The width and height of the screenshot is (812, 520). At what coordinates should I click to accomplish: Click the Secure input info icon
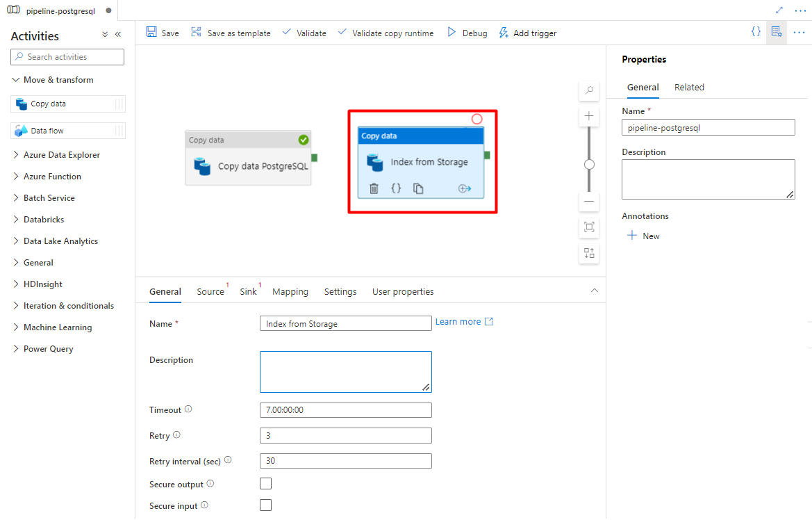pos(204,505)
